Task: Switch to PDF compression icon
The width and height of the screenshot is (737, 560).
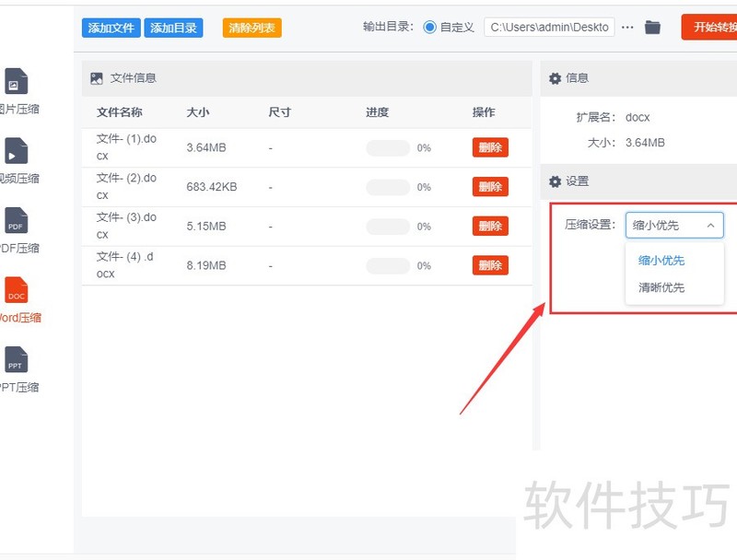Action: click(16, 221)
